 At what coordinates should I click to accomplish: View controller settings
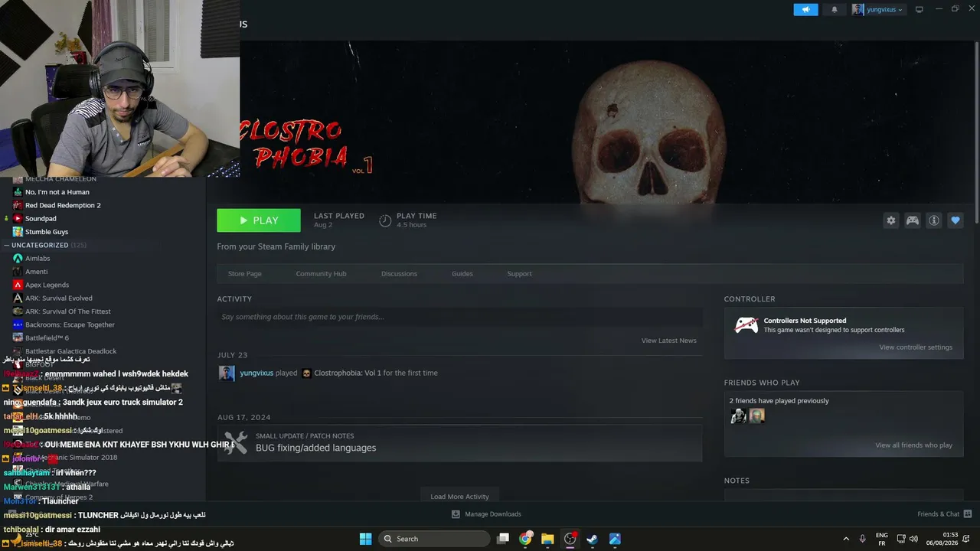point(916,347)
